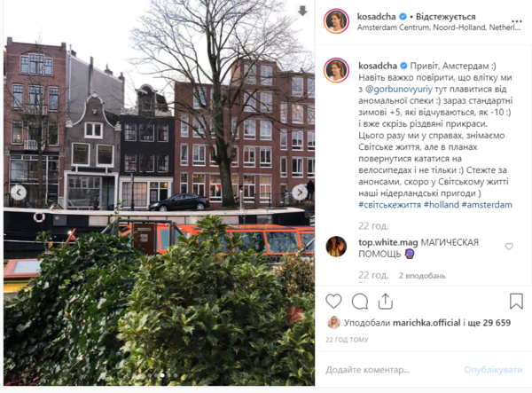Click the Опублікувати publish button
532x393 pixels.
pyautogui.click(x=493, y=370)
